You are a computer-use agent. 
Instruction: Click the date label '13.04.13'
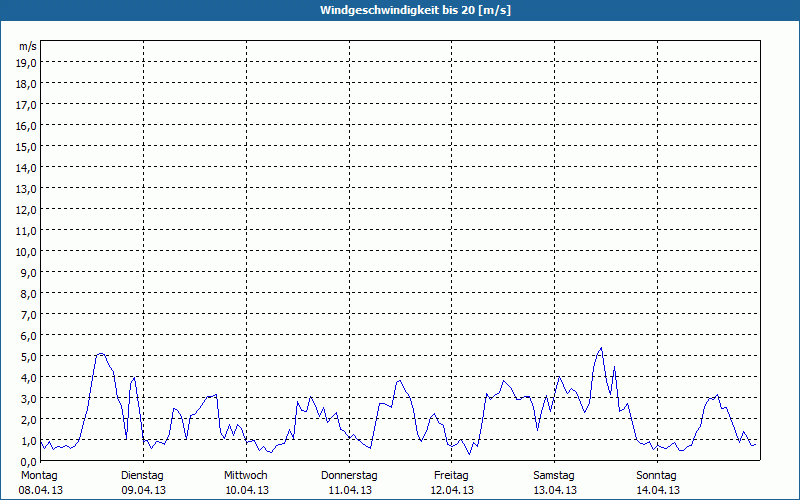point(555,490)
